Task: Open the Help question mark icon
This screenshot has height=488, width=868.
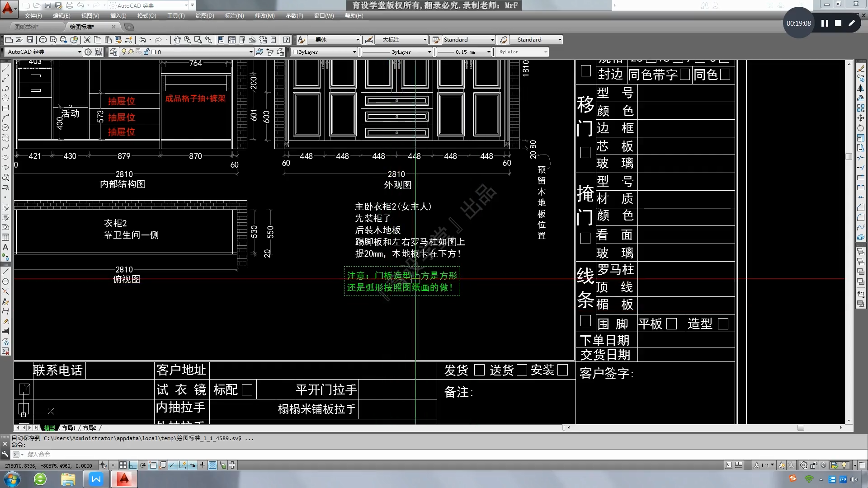Action: click(x=287, y=40)
